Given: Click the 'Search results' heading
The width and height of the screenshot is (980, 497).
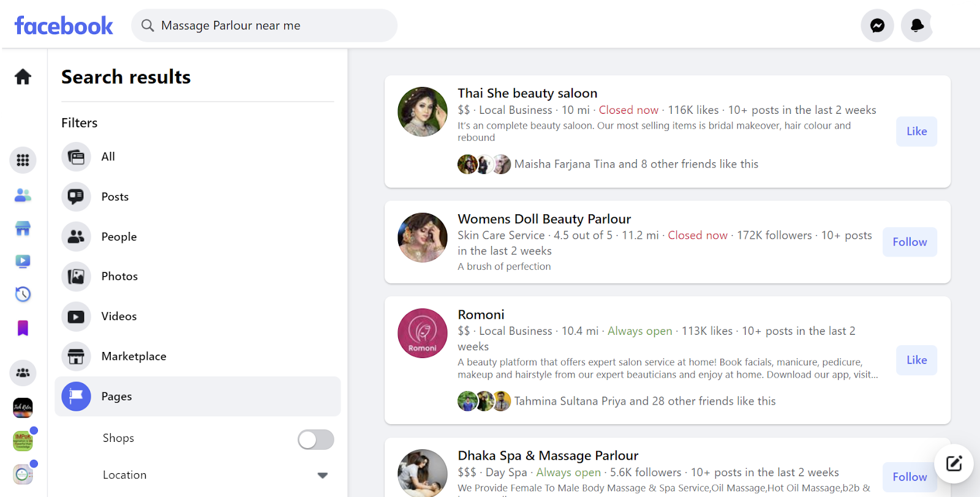Looking at the screenshot, I should point(126,77).
